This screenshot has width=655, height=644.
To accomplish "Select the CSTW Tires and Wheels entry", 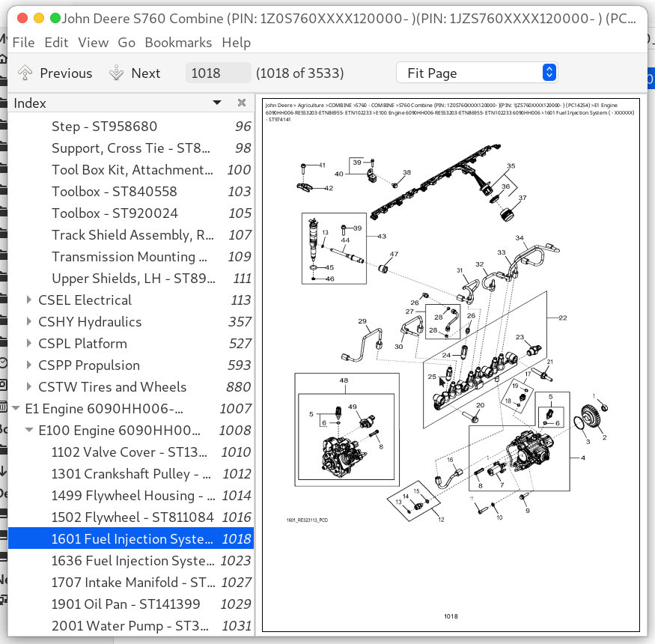I will click(131, 387).
